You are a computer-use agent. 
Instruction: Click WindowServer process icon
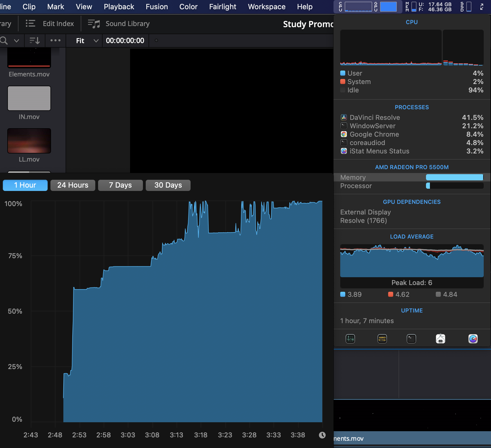pos(344,126)
